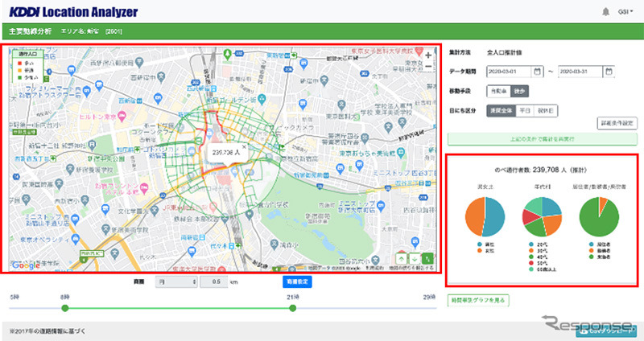Open 詳細条件設定 button
This screenshot has width=644, height=341.
(x=617, y=123)
